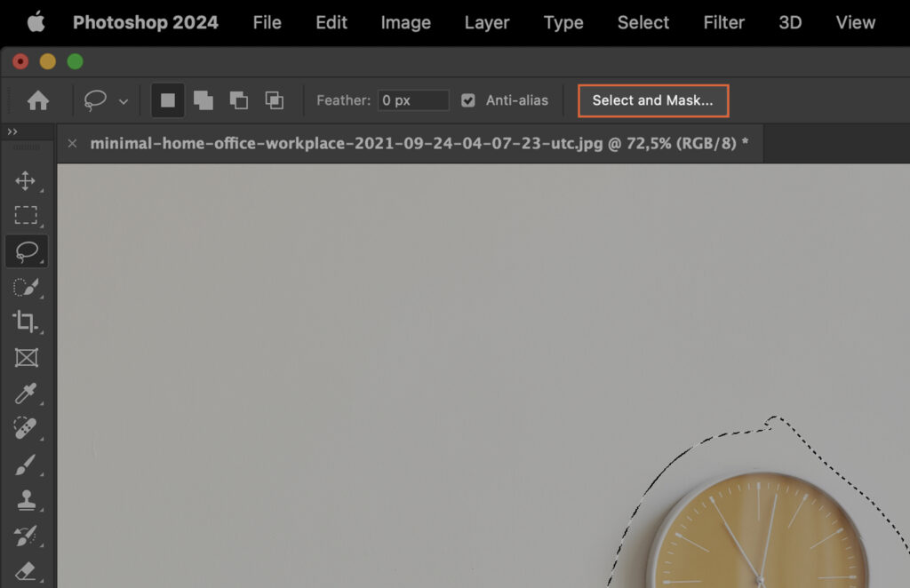The image size is (910, 588).
Task: Click the Select and Mask button
Action: pos(653,100)
